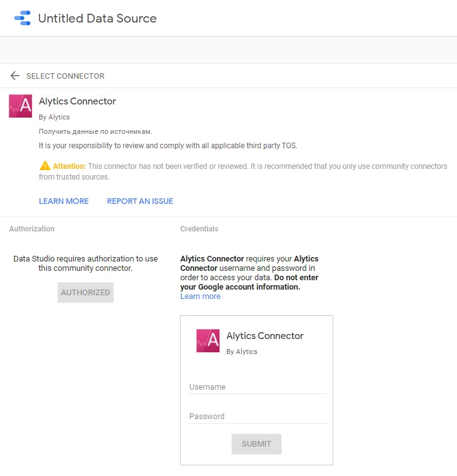
Task: Click the Authorization section heading
Action: click(x=32, y=228)
